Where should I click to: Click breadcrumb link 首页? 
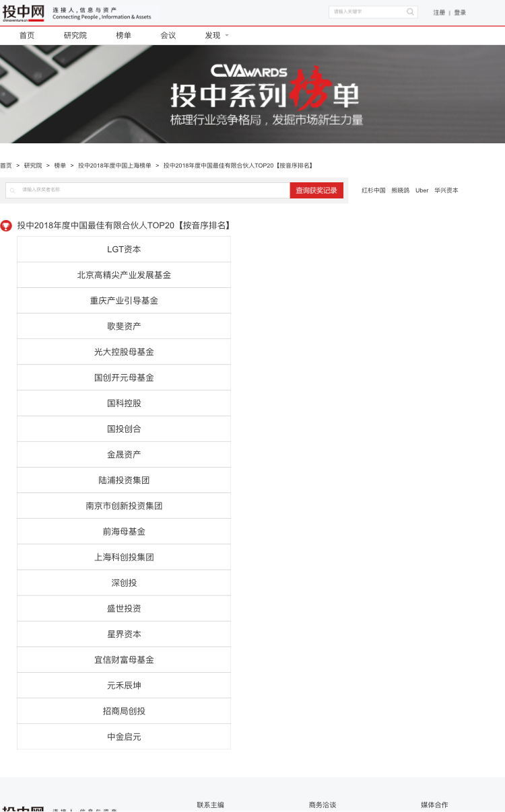click(6, 165)
